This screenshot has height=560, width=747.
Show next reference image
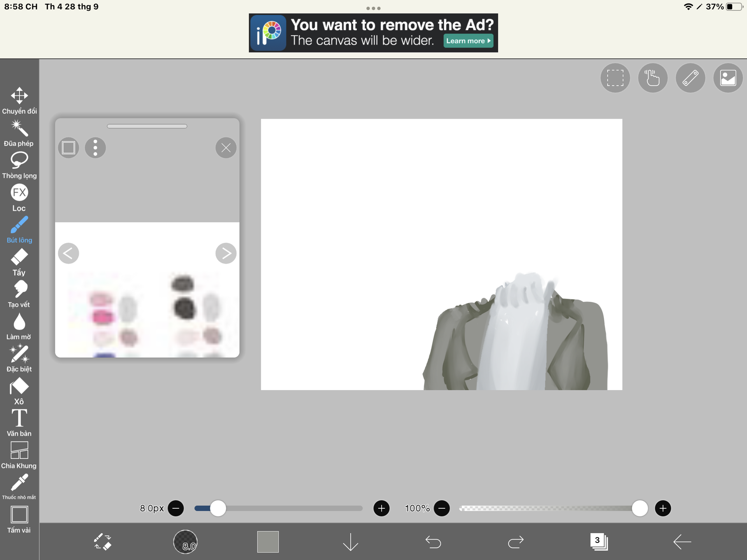click(x=226, y=254)
